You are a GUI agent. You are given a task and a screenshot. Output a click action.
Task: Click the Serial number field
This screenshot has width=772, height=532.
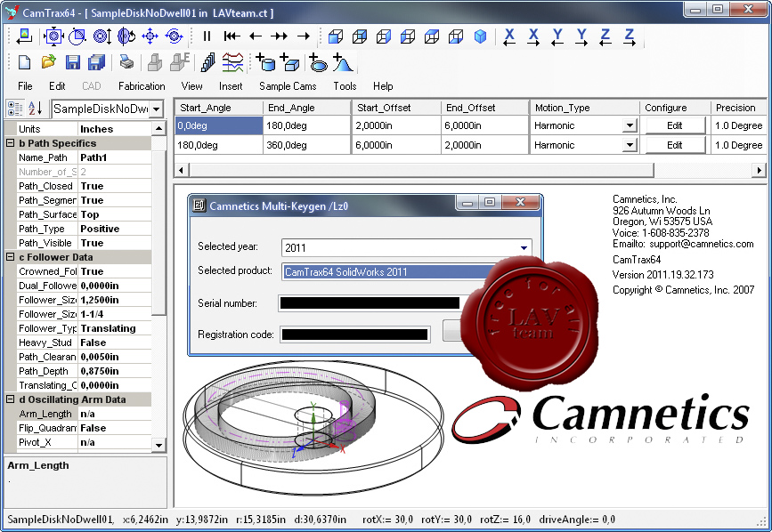pyautogui.click(x=370, y=302)
